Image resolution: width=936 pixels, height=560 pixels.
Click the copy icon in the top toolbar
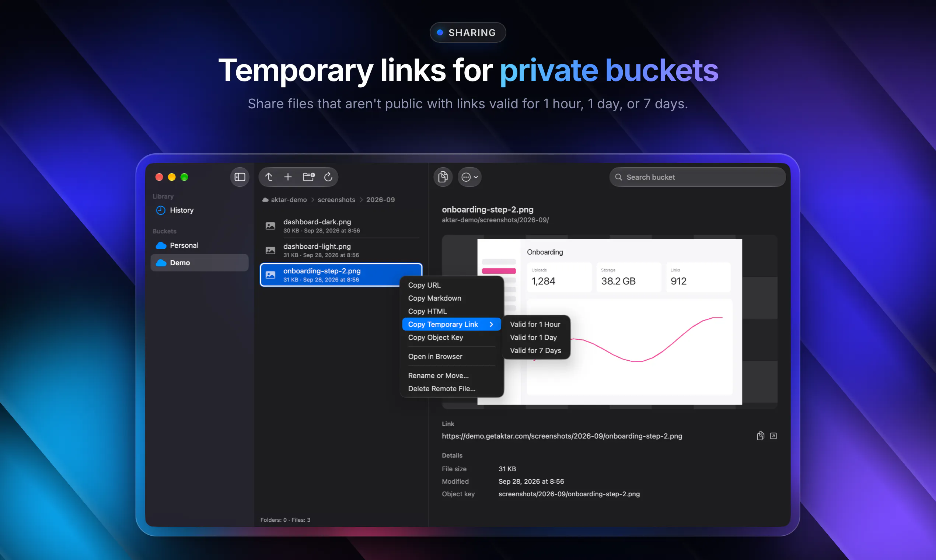[443, 177]
